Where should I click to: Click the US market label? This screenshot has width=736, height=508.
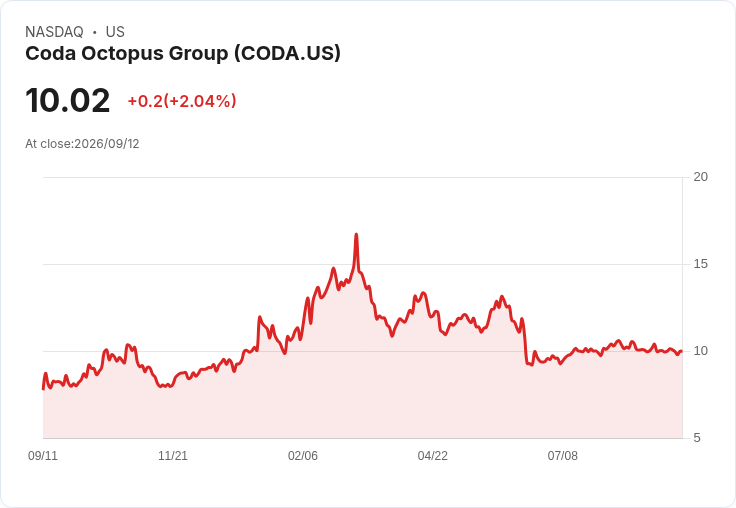point(115,32)
